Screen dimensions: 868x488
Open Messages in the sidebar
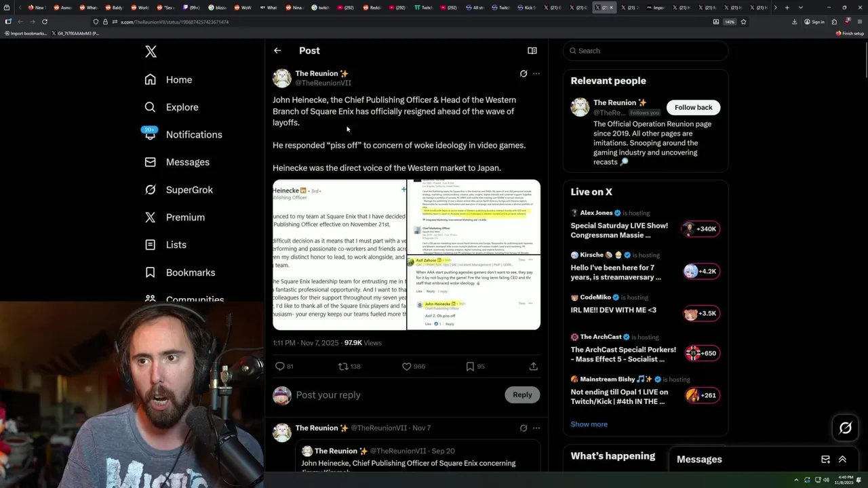177,162
